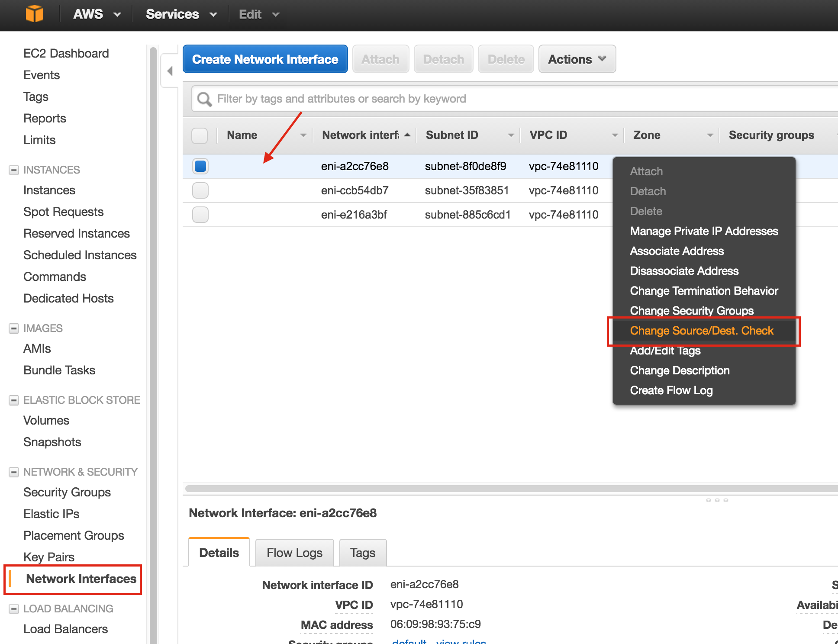The image size is (838, 644).
Task: Open Bundle Tasks in sidebar
Action: [x=59, y=370]
